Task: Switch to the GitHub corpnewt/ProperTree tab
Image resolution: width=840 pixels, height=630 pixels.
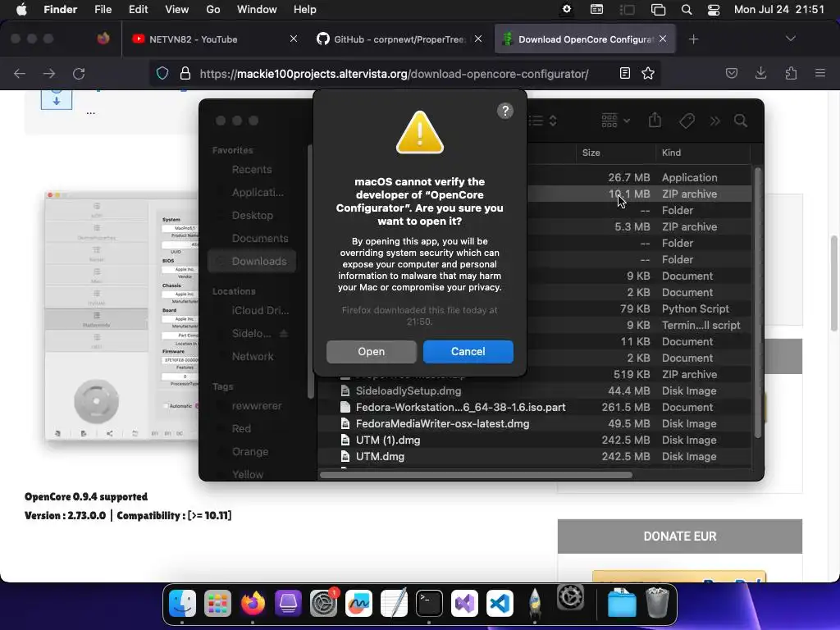Action: click(x=399, y=39)
